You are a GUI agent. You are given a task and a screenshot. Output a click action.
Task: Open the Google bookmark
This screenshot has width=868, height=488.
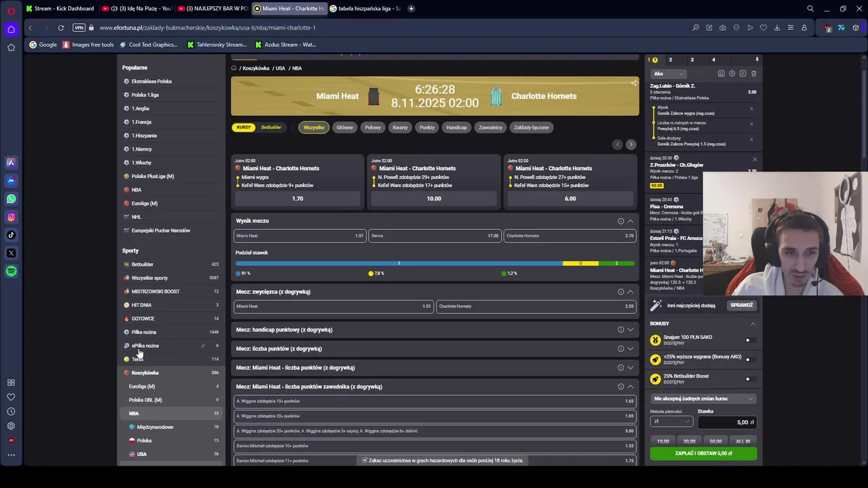click(x=43, y=45)
